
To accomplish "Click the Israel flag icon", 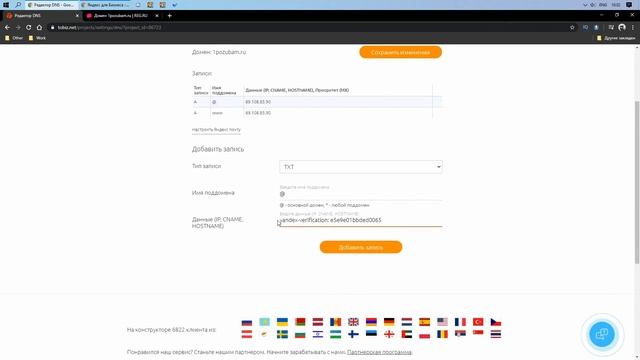I will coord(318,334).
